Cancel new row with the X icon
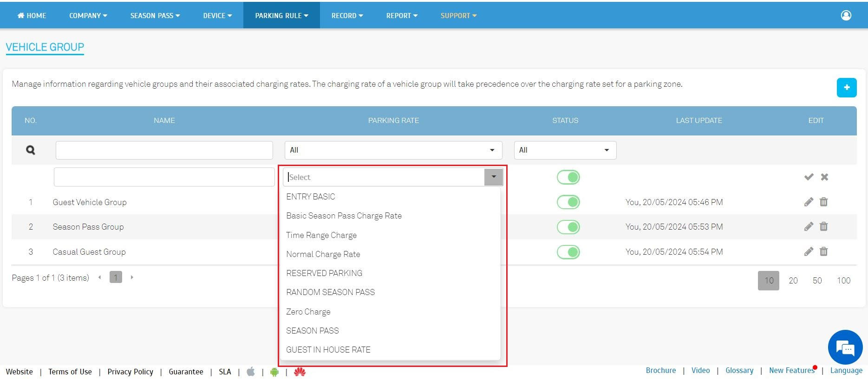Screen dimensions: 868x379 click(x=824, y=177)
